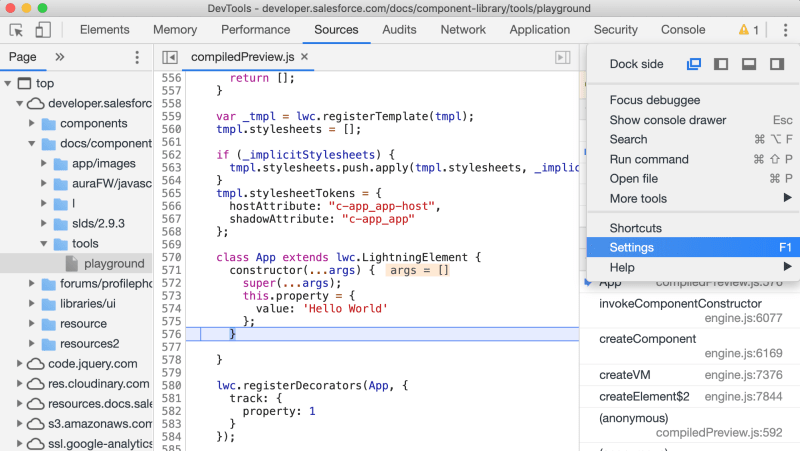
Task: Set breakpoint on line number 571
Action: [171, 270]
